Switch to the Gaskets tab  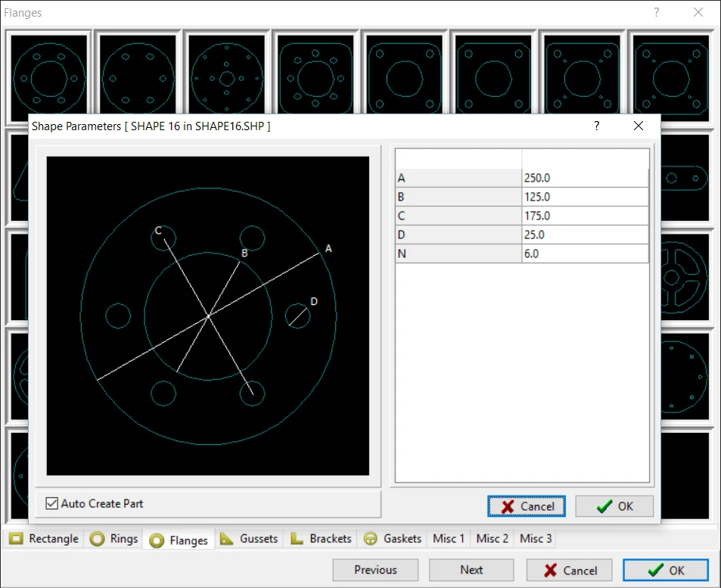pos(392,538)
